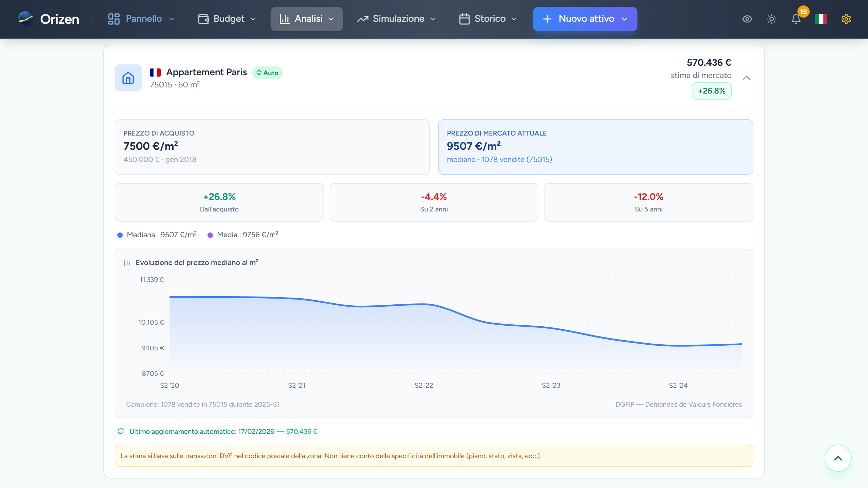Open the settings gear icon

coord(846,19)
